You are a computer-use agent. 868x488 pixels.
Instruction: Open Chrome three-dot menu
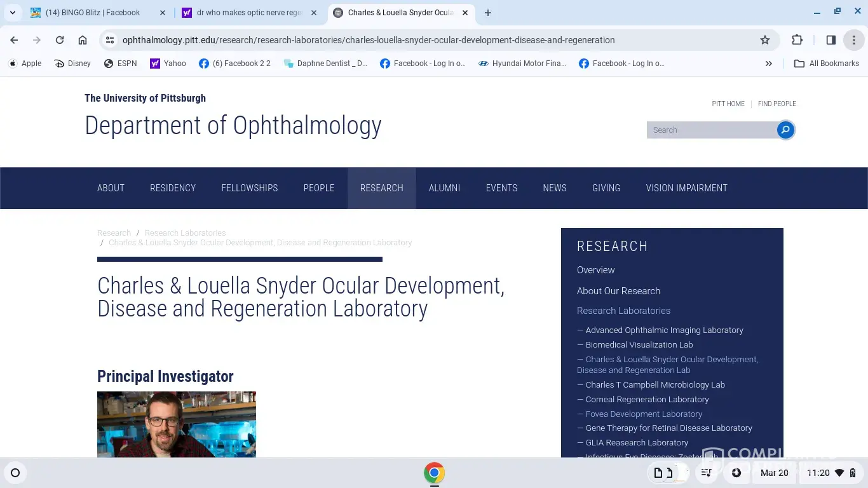853,40
